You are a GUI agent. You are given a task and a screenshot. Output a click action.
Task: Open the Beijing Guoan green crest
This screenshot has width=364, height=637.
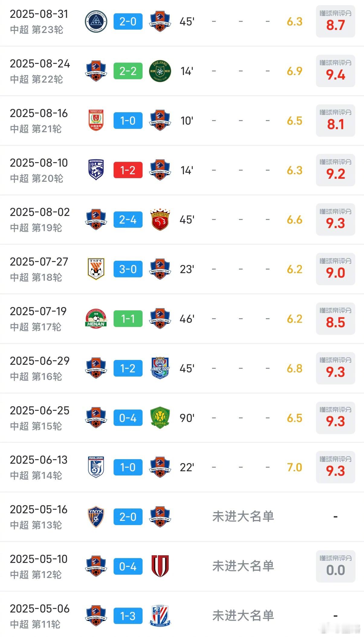160,418
